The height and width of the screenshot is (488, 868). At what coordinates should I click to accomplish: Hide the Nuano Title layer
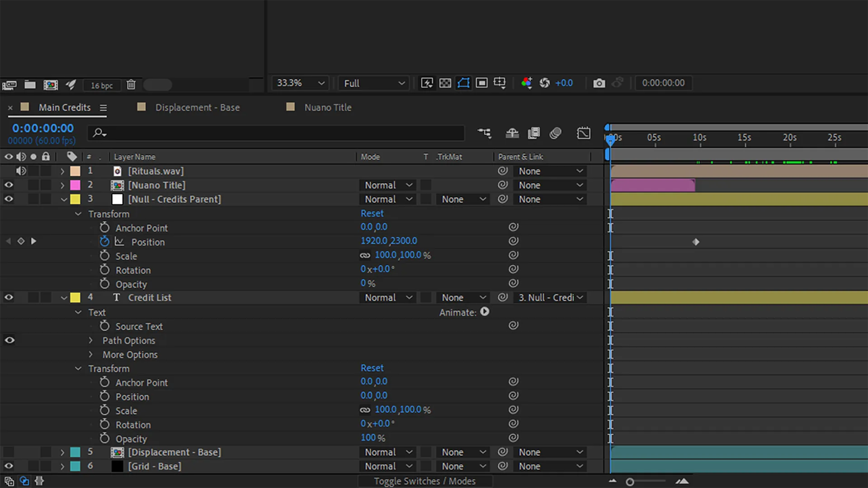pos(9,185)
